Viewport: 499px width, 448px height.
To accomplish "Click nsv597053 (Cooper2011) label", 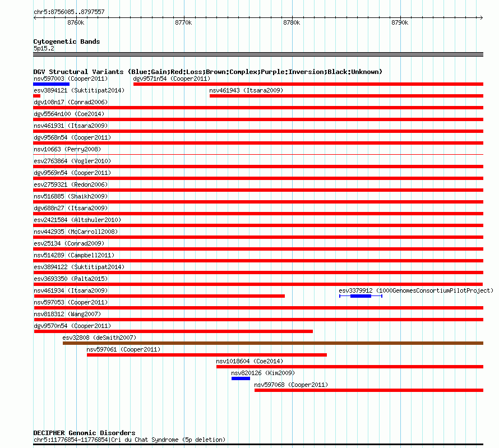I will pos(71,302).
